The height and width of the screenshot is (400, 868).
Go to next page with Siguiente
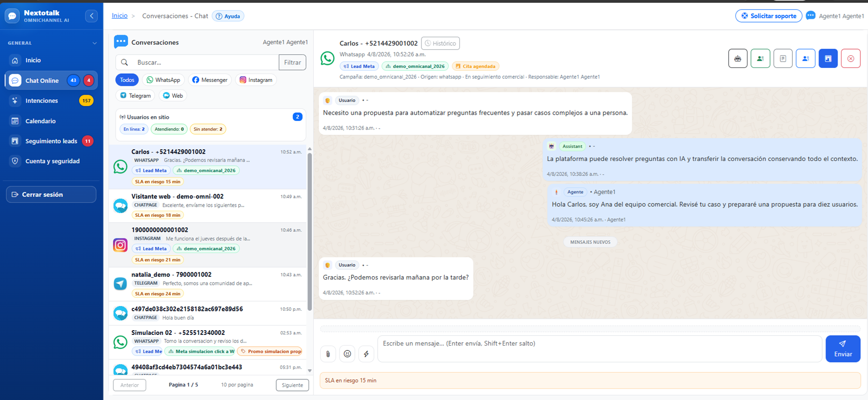pyautogui.click(x=292, y=385)
